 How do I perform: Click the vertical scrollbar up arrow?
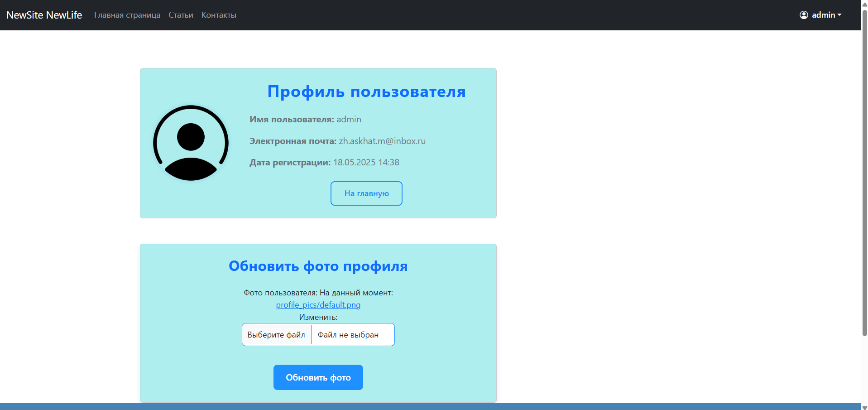pos(864,4)
